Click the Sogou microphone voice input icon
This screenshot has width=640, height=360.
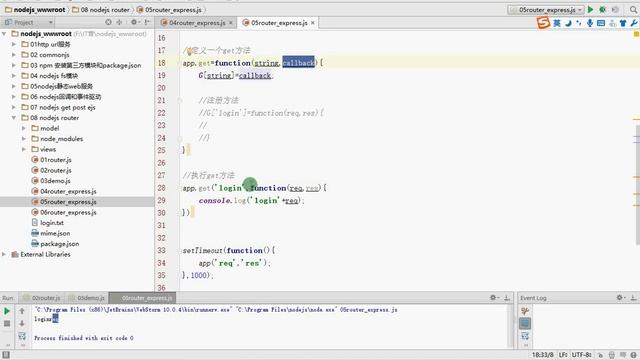(x=590, y=23)
